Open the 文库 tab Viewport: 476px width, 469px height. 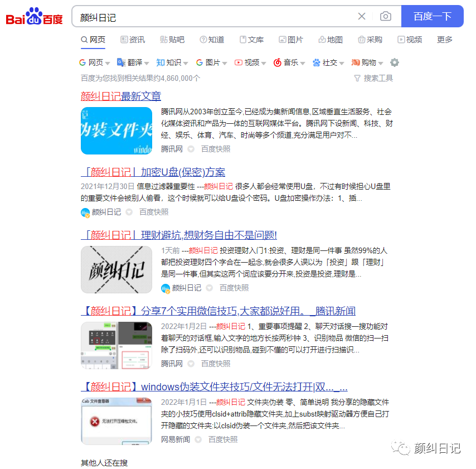coord(252,40)
